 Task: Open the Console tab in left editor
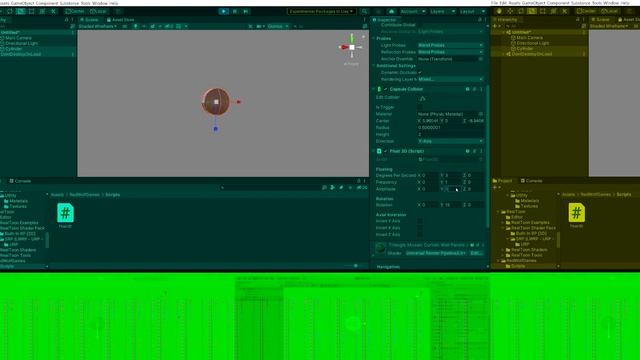point(20,181)
